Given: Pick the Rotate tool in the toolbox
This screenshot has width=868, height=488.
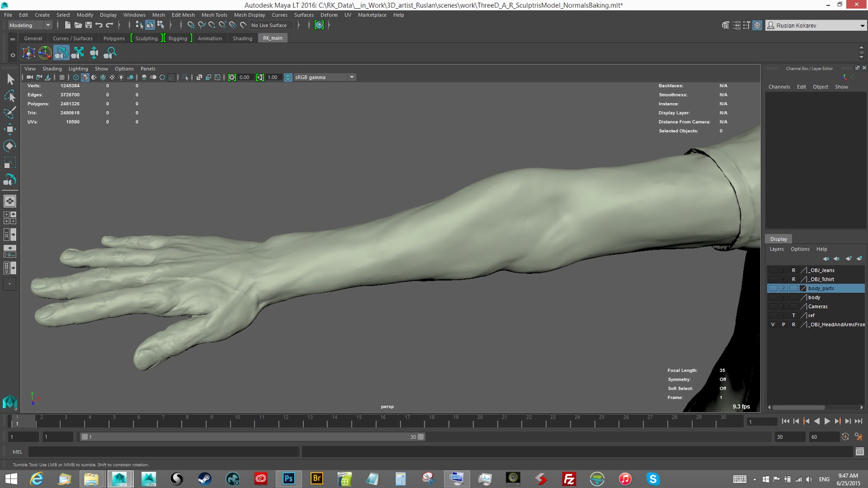Looking at the screenshot, I should click(x=10, y=146).
